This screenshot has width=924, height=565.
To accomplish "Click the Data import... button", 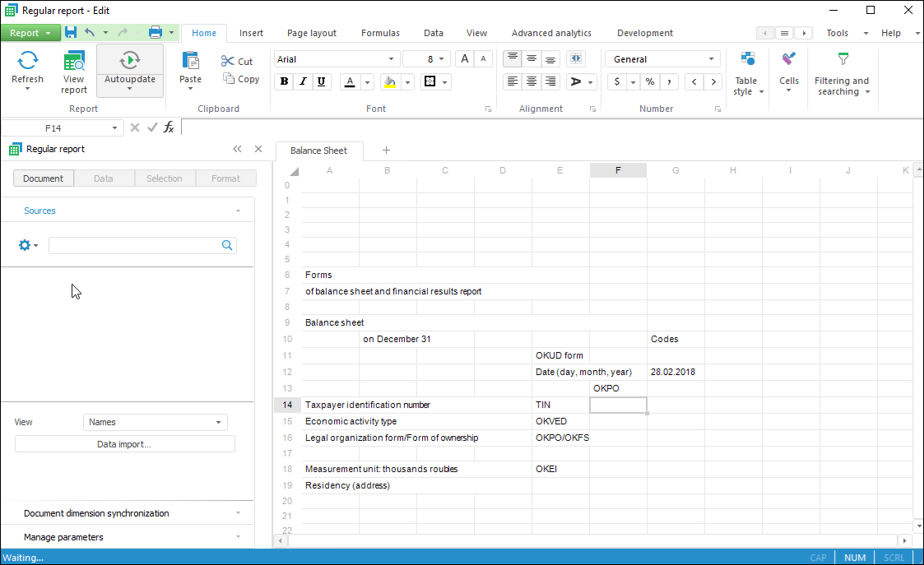I will [x=124, y=444].
